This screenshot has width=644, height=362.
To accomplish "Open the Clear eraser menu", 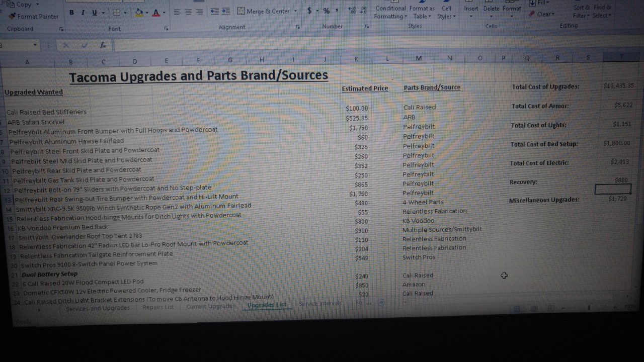I will click(541, 14).
